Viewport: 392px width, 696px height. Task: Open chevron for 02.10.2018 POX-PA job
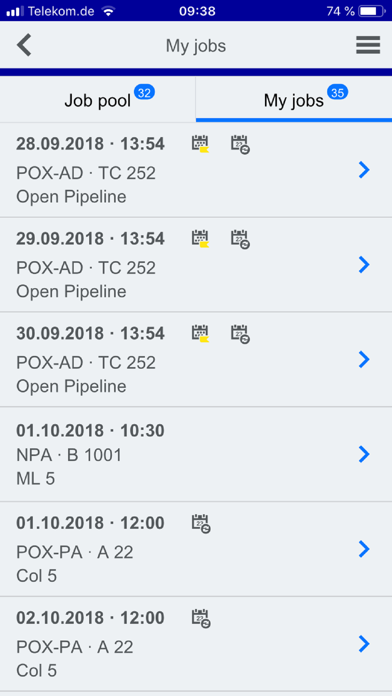pyautogui.click(x=364, y=644)
